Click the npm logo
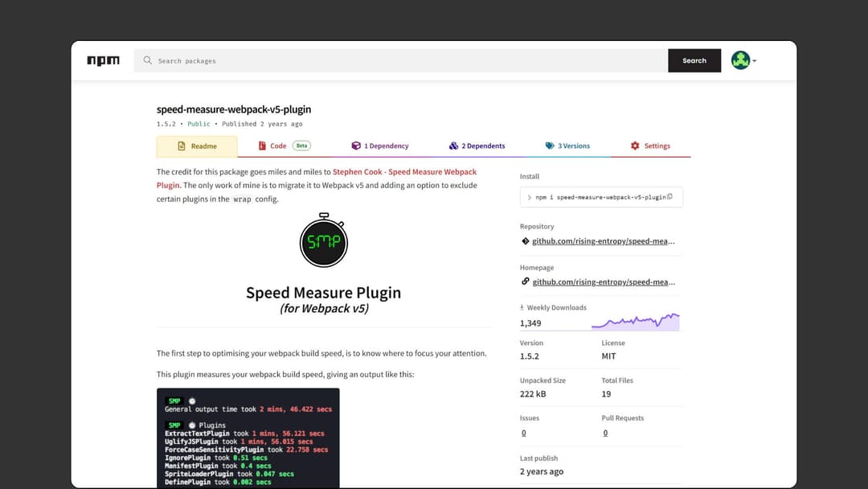868x489 pixels. click(x=103, y=60)
